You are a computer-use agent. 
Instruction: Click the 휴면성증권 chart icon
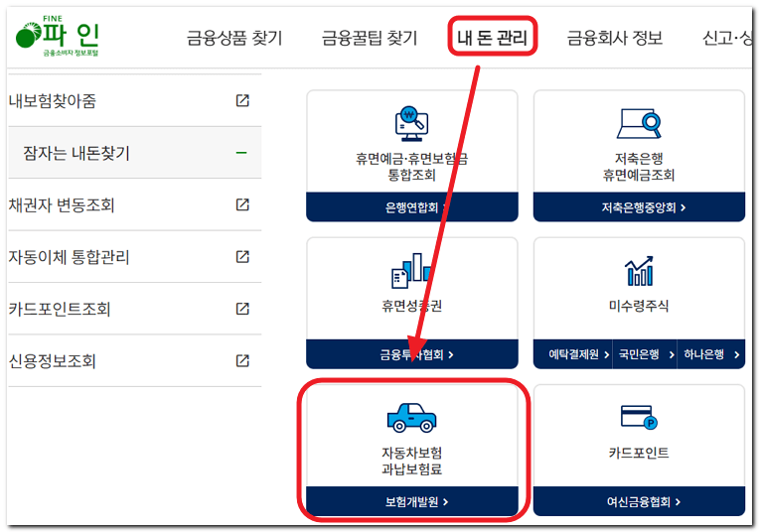[x=411, y=270]
